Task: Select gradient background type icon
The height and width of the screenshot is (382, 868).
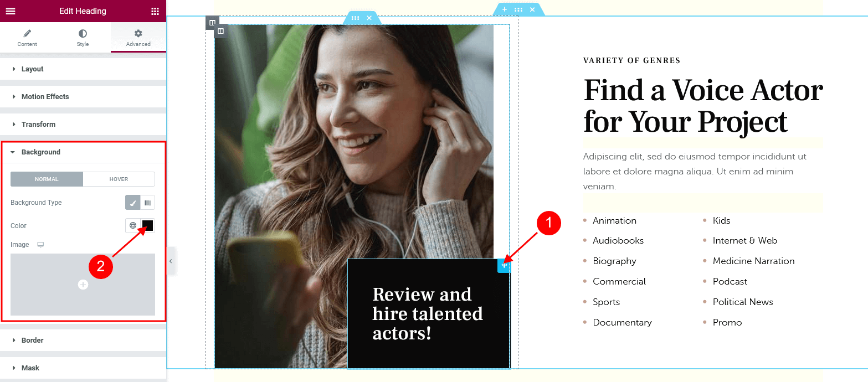Action: pyautogui.click(x=147, y=203)
